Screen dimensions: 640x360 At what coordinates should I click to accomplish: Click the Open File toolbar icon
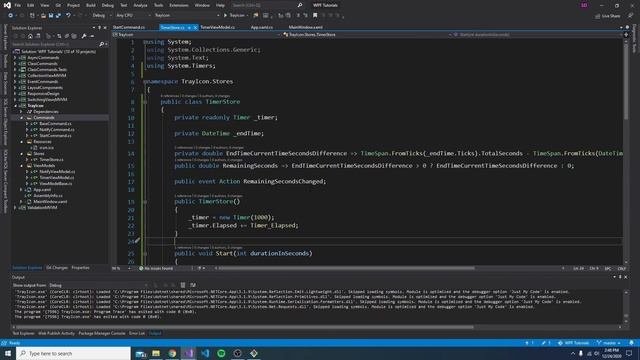43,16
